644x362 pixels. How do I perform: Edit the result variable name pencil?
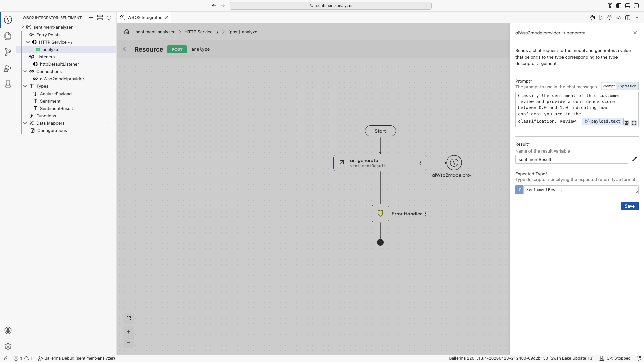tap(635, 159)
